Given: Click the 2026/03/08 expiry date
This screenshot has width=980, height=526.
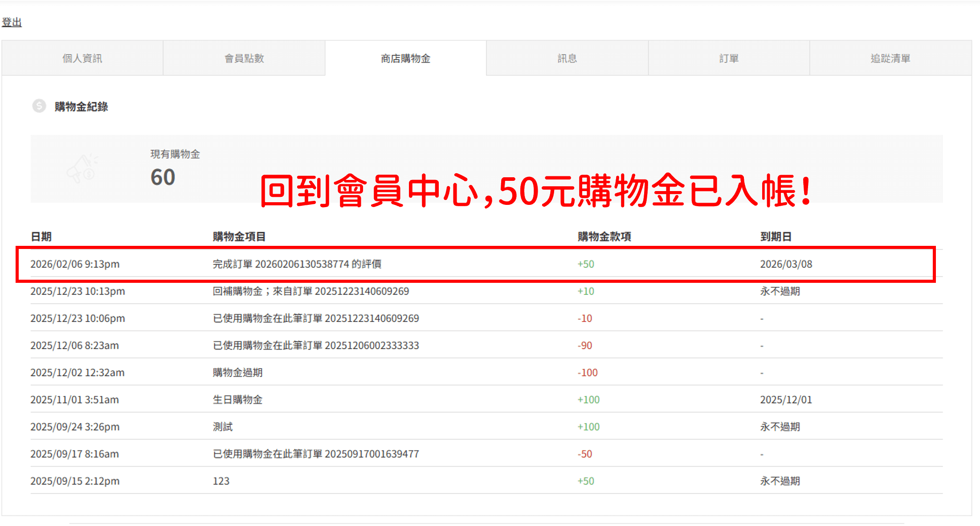Looking at the screenshot, I should click(786, 264).
